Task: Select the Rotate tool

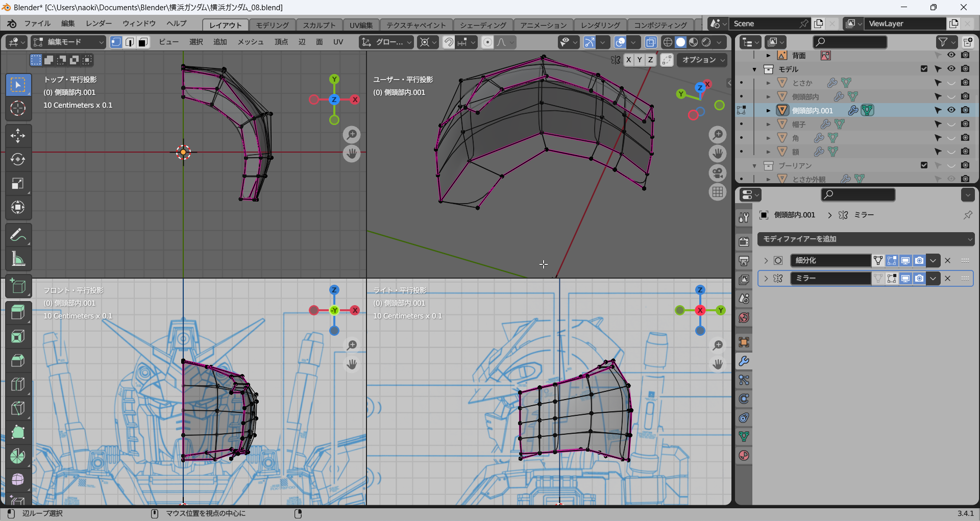Action: 18,160
